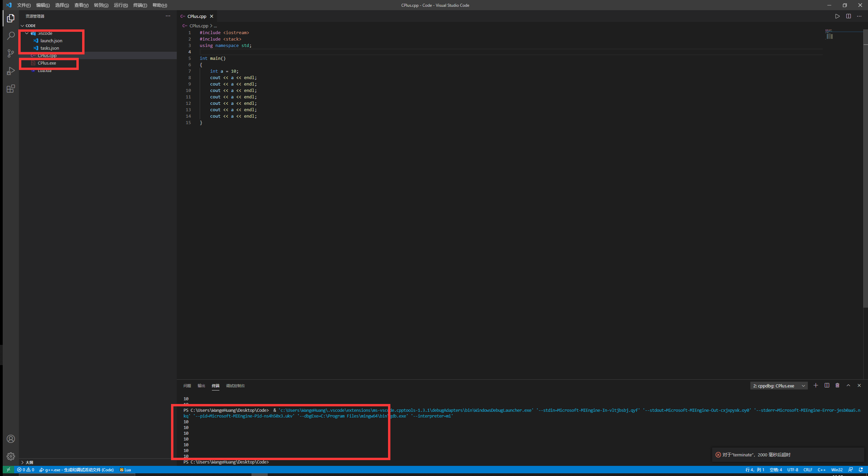Click the Run code play icon

coord(837,16)
